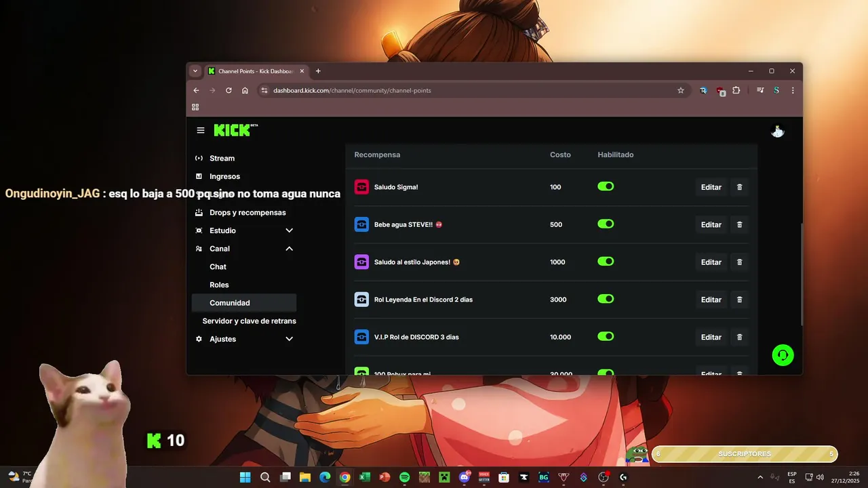Open Spotify from the taskbar
The height and width of the screenshot is (488, 868).
(x=404, y=477)
